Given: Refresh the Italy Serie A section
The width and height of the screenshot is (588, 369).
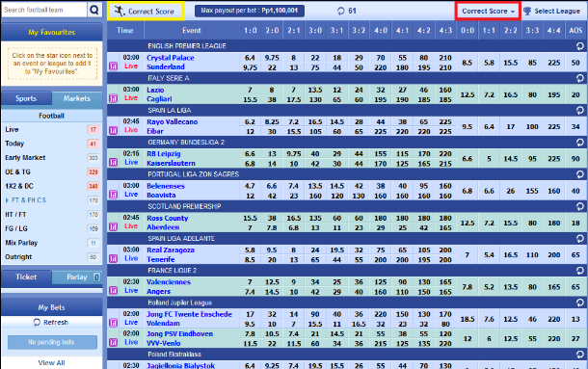Looking at the screenshot, I should [x=579, y=78].
